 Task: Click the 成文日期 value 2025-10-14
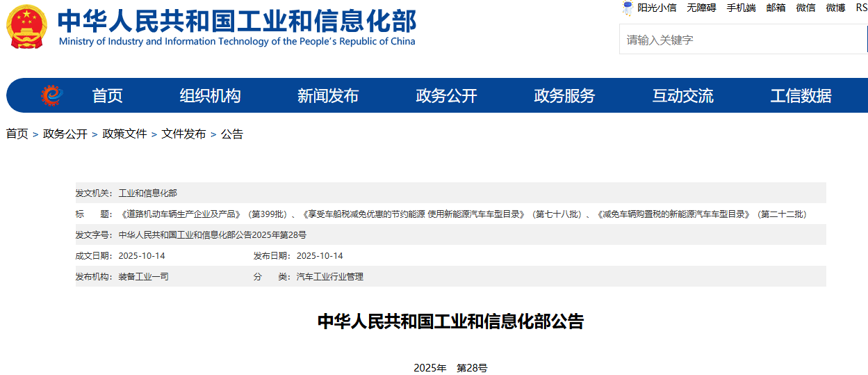coord(142,255)
